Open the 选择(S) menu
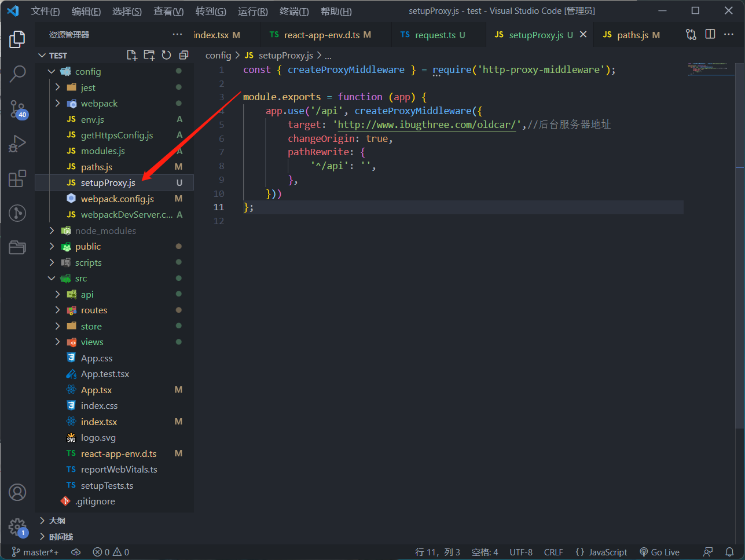The height and width of the screenshot is (560, 745). coord(127,11)
